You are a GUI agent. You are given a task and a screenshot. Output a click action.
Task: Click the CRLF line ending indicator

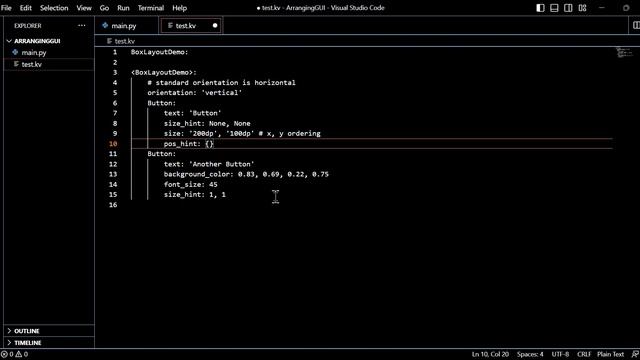click(x=584, y=354)
